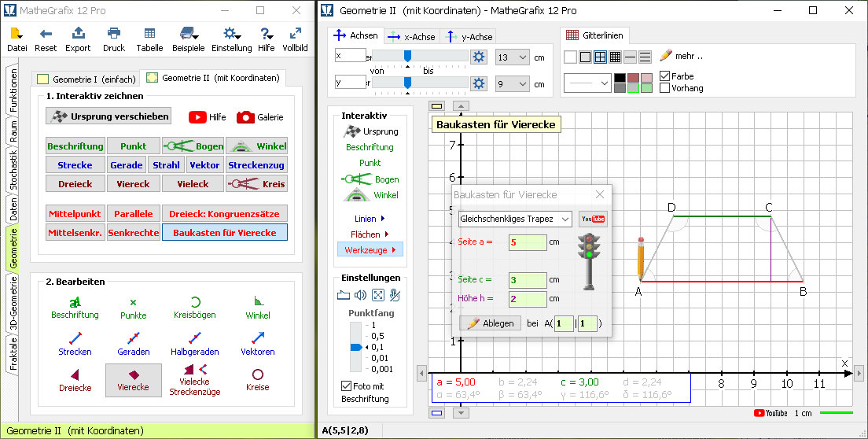Toggle the Farbe checkbox
868x439 pixels.
[x=665, y=76]
